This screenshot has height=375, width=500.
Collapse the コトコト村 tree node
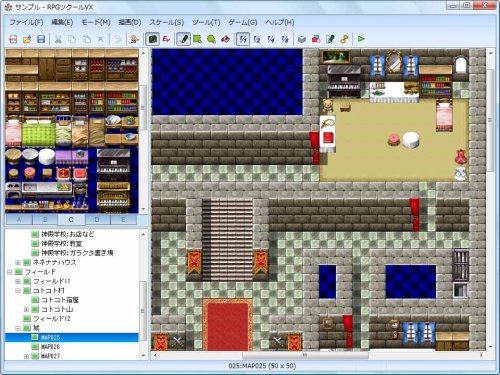(18, 291)
